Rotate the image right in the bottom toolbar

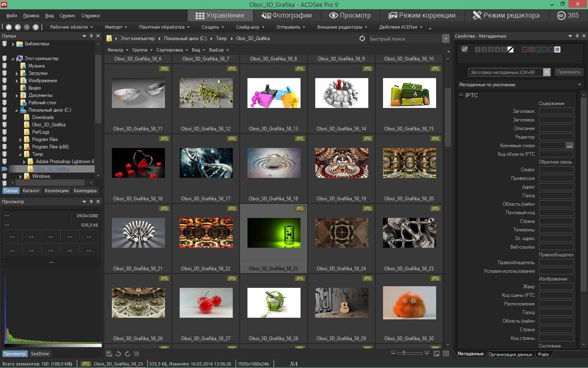[x=127, y=354]
